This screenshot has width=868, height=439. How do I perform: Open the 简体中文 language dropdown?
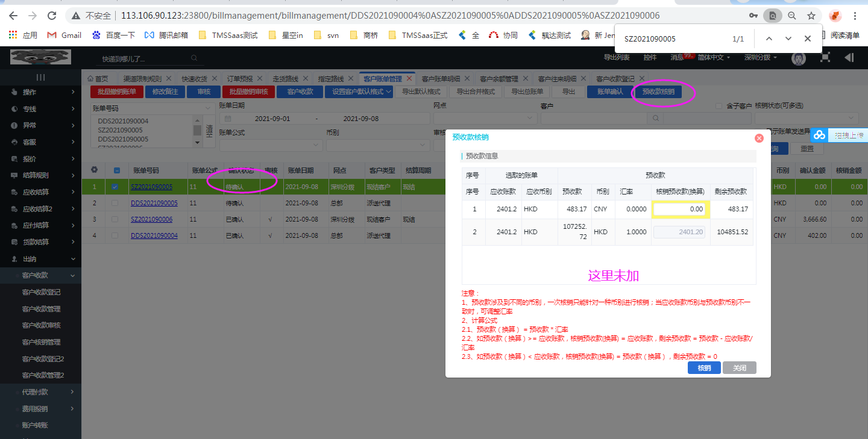(x=714, y=58)
